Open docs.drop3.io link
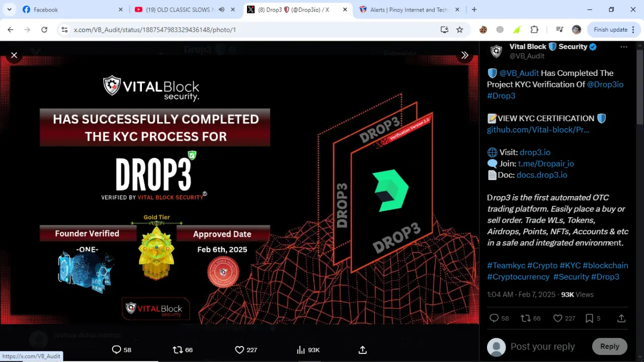 [x=542, y=175]
